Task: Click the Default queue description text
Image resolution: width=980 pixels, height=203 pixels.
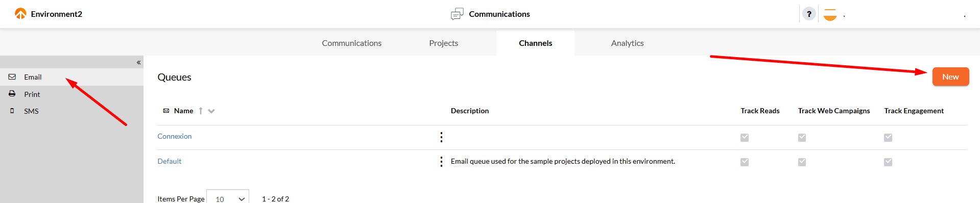Action: pos(563,161)
